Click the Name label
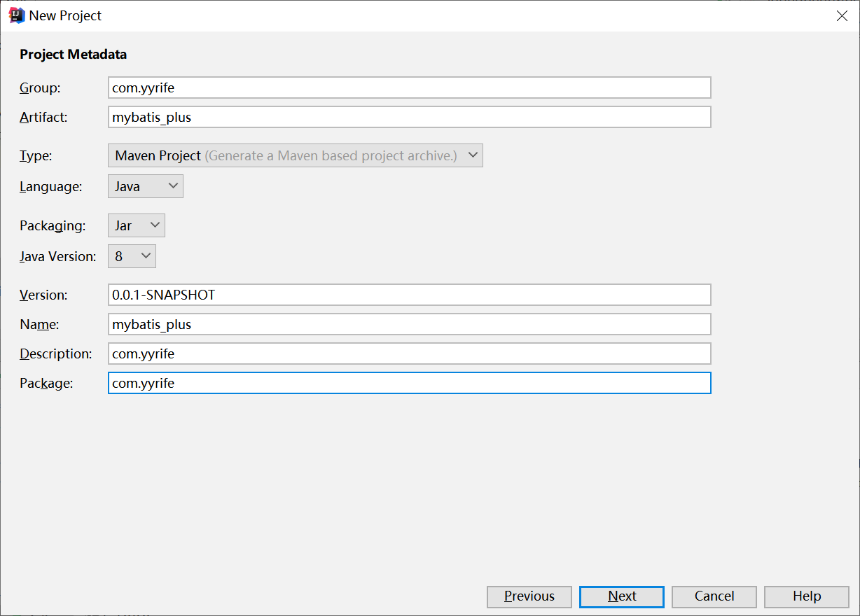Image resolution: width=860 pixels, height=616 pixels. click(39, 324)
